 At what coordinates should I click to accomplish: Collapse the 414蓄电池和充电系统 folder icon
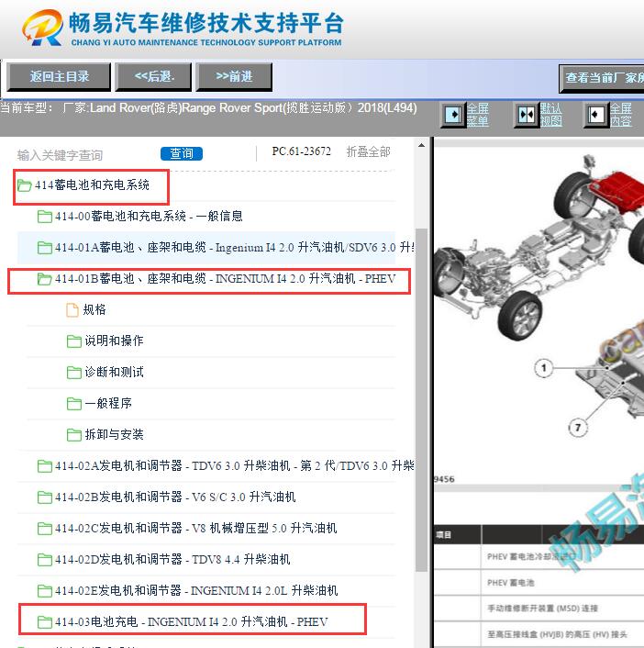click(x=25, y=185)
